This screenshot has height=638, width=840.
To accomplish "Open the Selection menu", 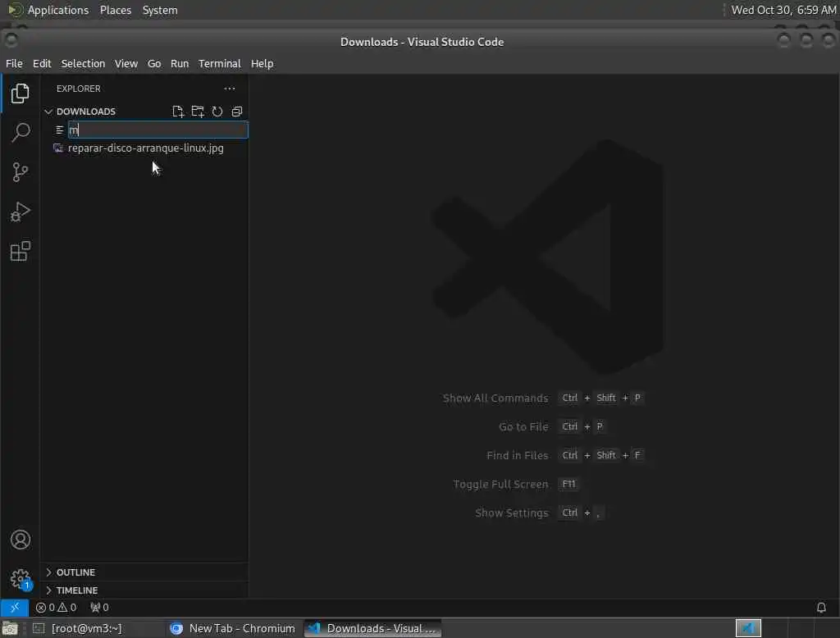I will pyautogui.click(x=83, y=63).
